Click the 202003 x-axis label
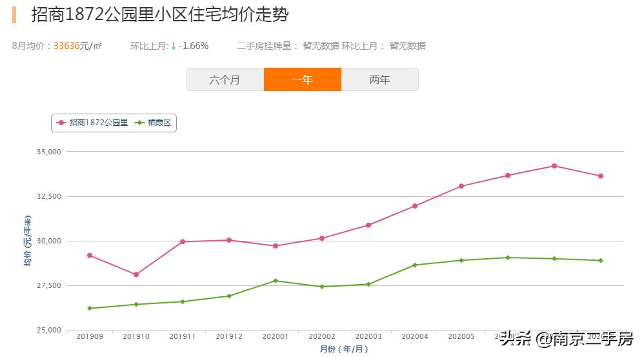The height and width of the screenshot is (357, 644). 368,336
